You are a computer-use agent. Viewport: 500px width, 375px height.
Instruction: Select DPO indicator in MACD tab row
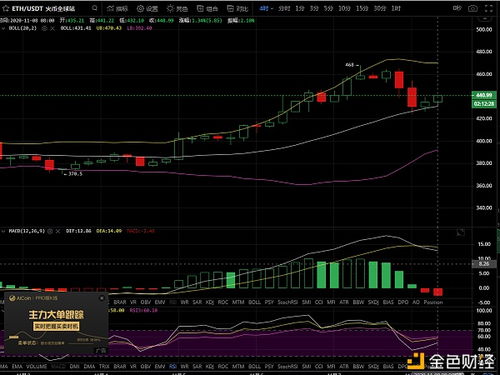(403, 302)
